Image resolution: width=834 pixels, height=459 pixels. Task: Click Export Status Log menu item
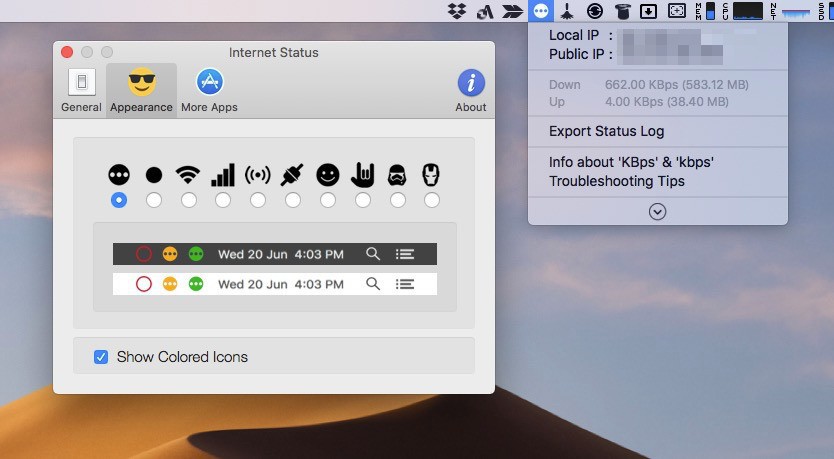(606, 131)
